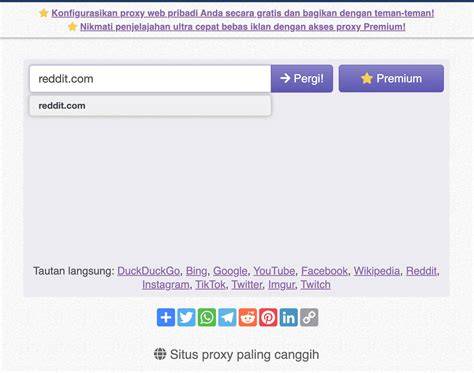The width and height of the screenshot is (474, 373).
Task: Click the gray copy link icon
Action: click(309, 317)
